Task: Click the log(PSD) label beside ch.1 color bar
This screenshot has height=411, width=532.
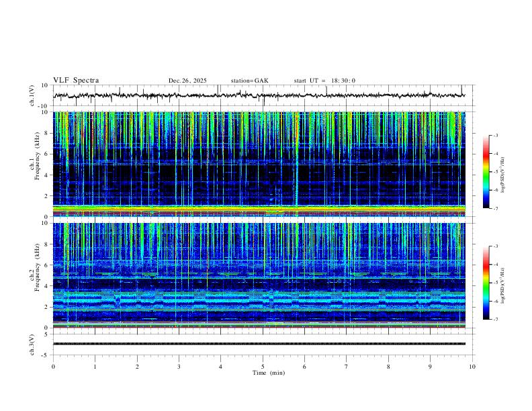Action: [x=502, y=175]
